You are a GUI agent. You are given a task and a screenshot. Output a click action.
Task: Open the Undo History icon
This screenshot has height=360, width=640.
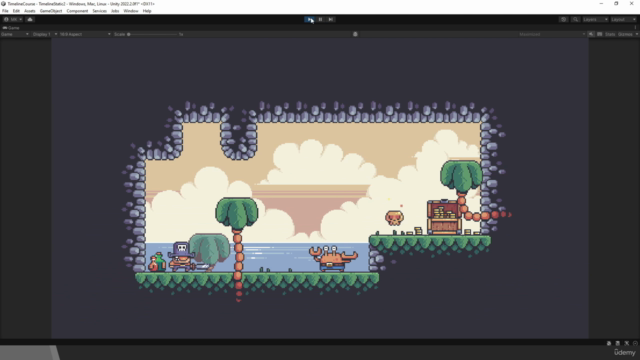pos(563,20)
